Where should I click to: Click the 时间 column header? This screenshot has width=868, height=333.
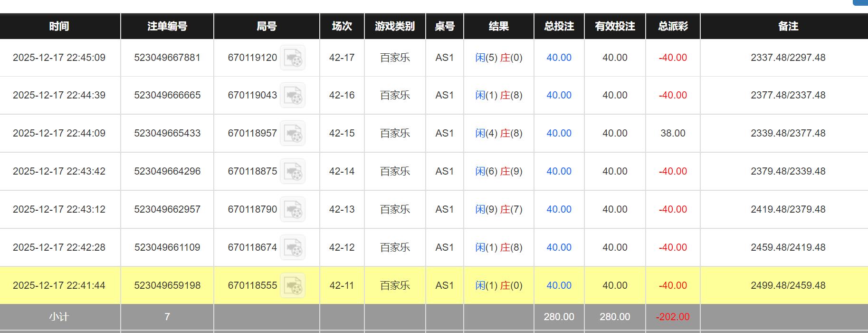tap(59, 26)
